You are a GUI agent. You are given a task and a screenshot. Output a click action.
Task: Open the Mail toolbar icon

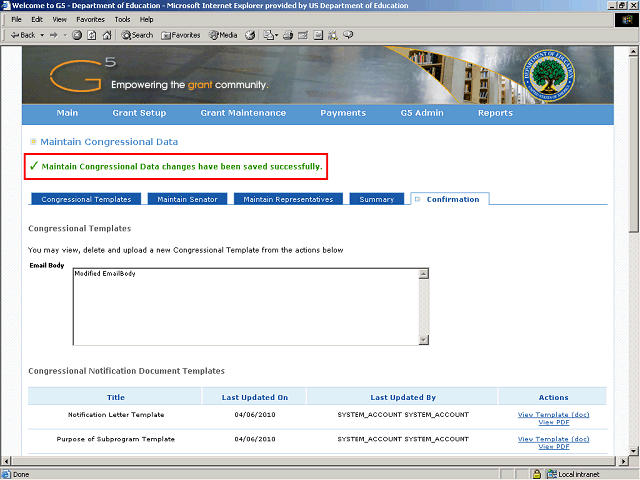(269, 35)
